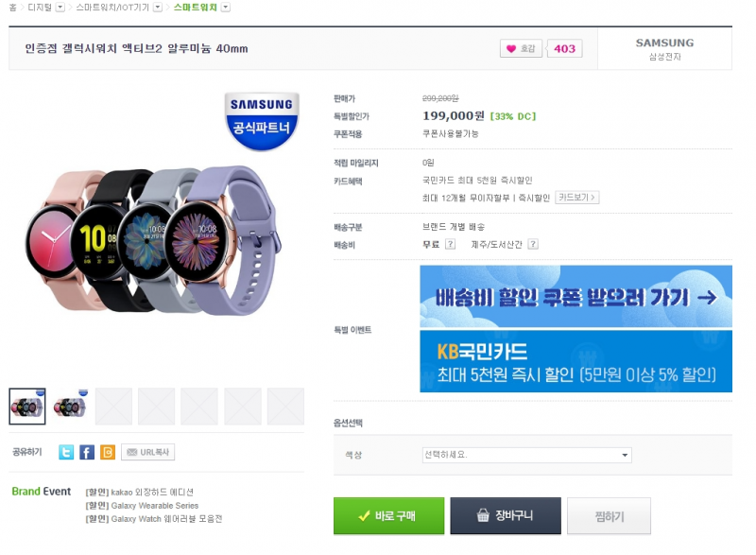The height and width of the screenshot is (555, 756).
Task: Share product via Facebook icon
Action: click(x=87, y=452)
